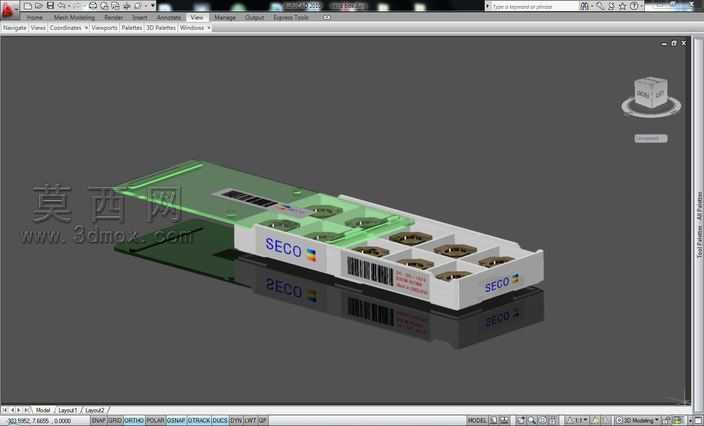Image resolution: width=704 pixels, height=426 pixels.
Task: Click the Redo arrow in quick access toolbar
Action: pyautogui.click(x=77, y=6)
